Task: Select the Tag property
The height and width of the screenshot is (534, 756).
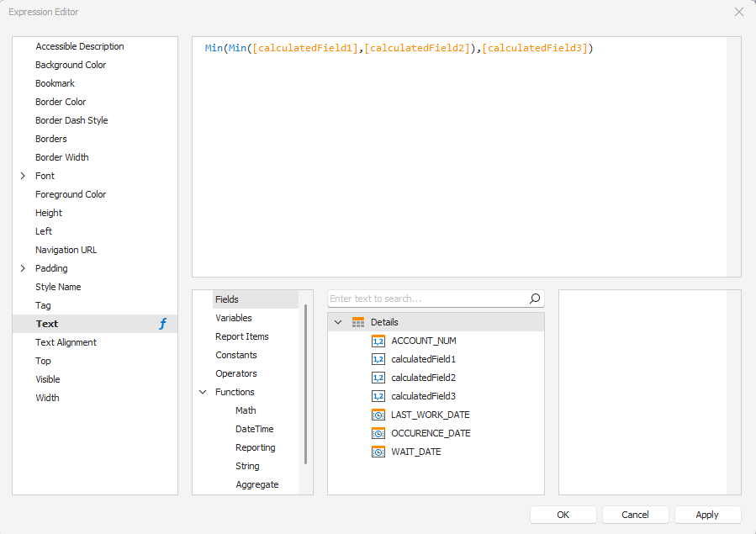Action: (x=43, y=305)
